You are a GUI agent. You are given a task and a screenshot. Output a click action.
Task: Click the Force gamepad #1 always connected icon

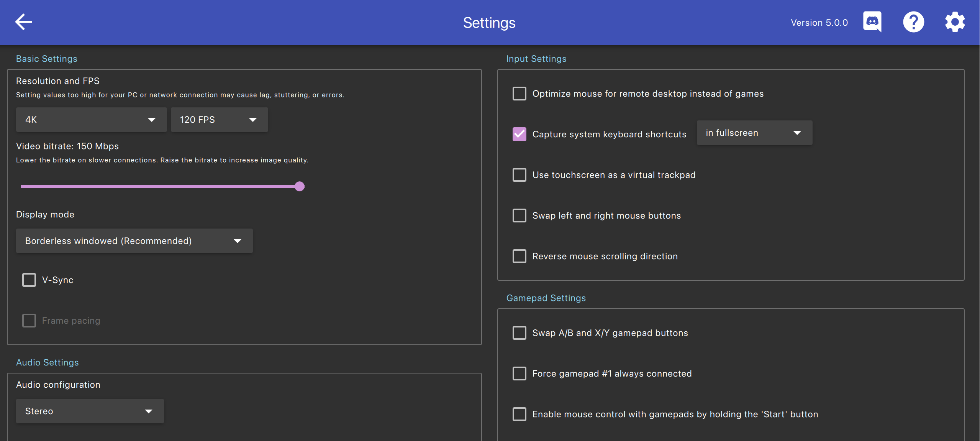coord(519,373)
